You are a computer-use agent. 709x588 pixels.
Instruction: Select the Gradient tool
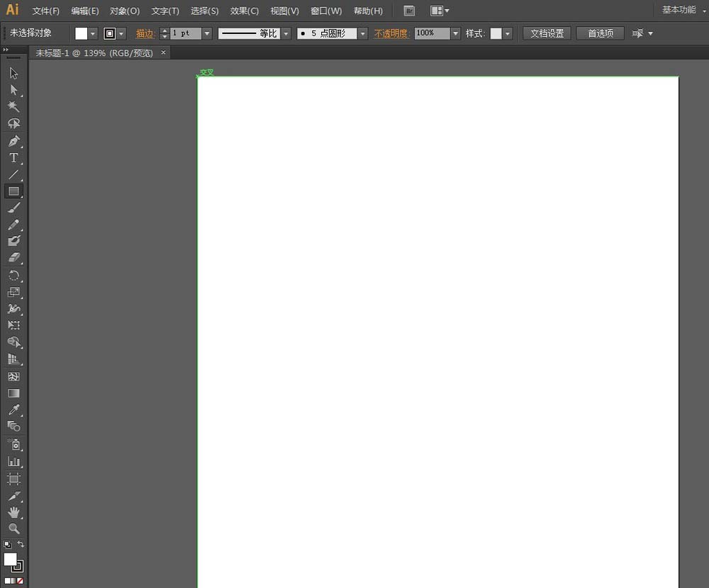tap(13, 393)
